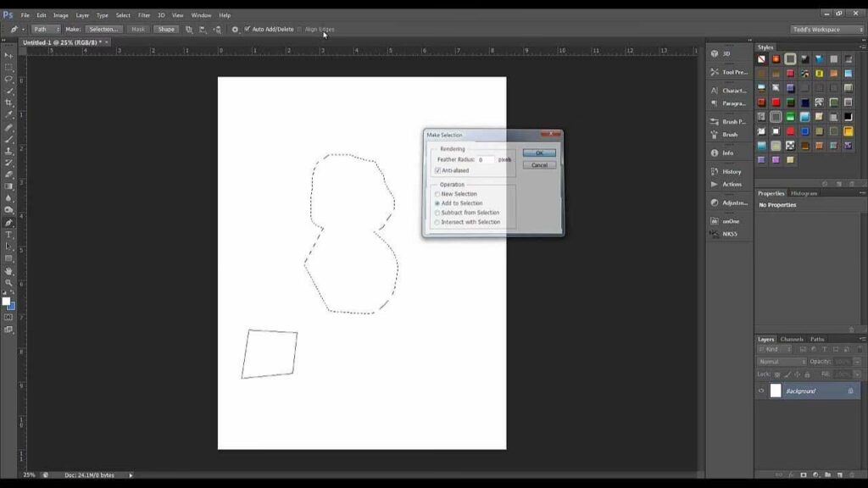Image resolution: width=868 pixels, height=488 pixels.
Task: Click OK in Make Selection dialog
Action: point(539,153)
